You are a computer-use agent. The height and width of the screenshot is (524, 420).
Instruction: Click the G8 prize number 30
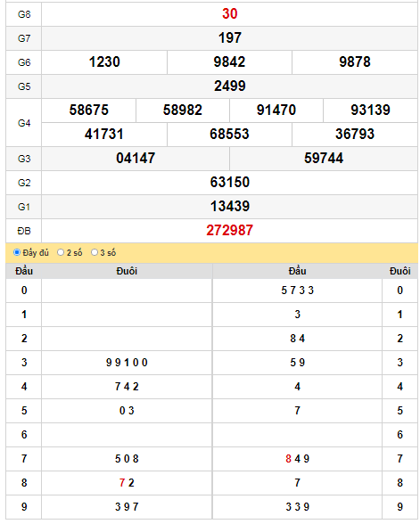coord(229,14)
